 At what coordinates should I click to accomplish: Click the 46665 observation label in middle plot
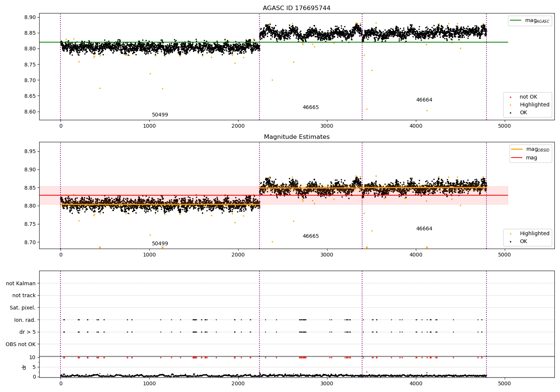tap(311, 236)
